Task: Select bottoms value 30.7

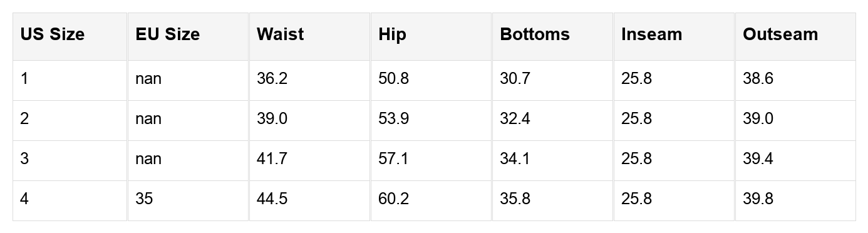Action: 552,80
